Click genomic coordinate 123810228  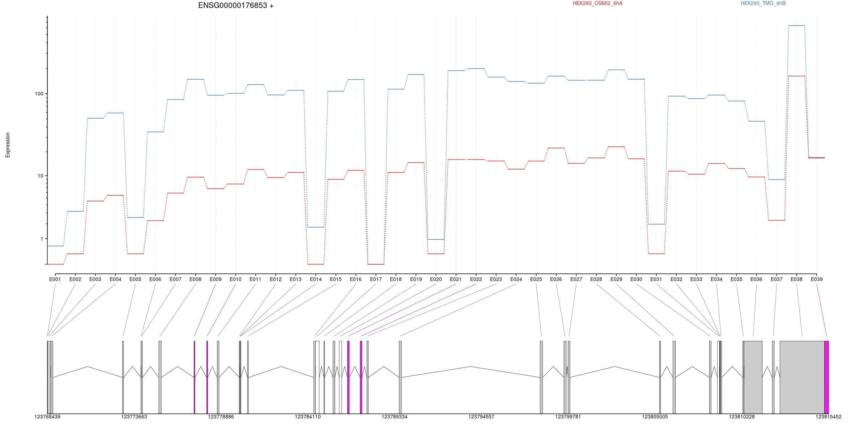[742, 417]
